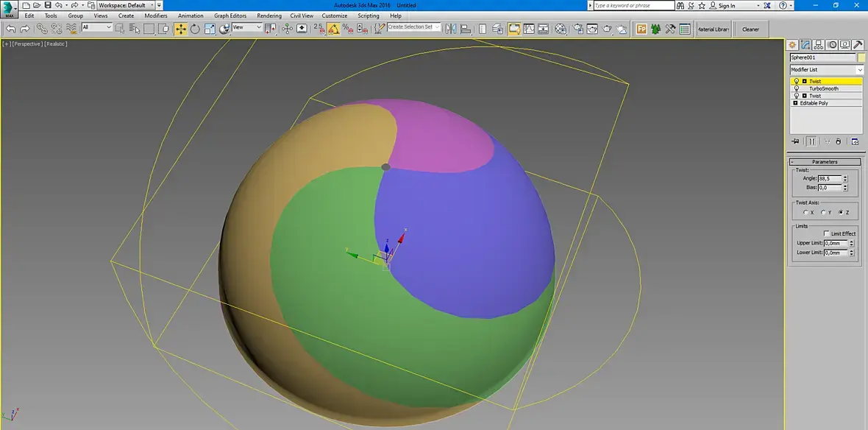Click the Realistic shading viewport label
Screen dimensions: 868x430
tap(55, 43)
